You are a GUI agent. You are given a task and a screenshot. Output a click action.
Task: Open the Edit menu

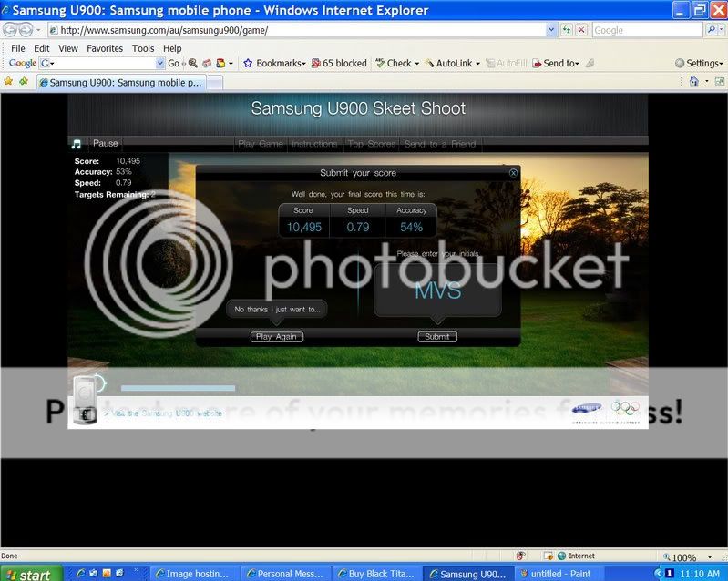[x=41, y=48]
